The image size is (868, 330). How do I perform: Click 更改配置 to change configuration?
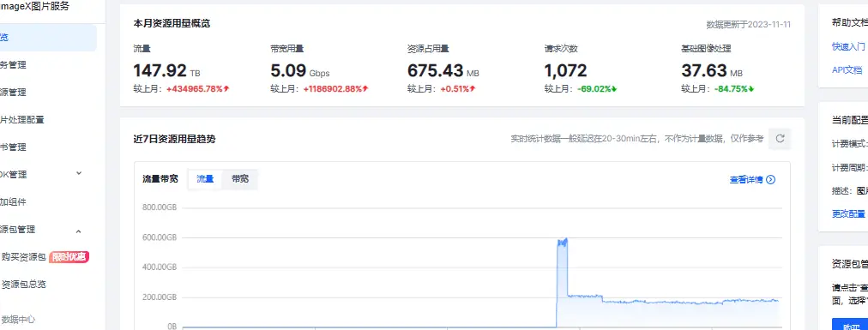848,214
